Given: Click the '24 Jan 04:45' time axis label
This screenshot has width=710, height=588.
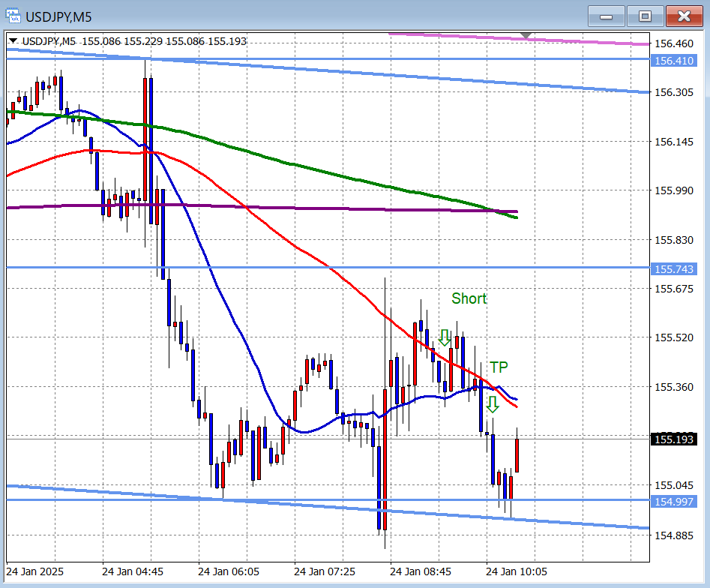Looking at the screenshot, I should point(133,571).
